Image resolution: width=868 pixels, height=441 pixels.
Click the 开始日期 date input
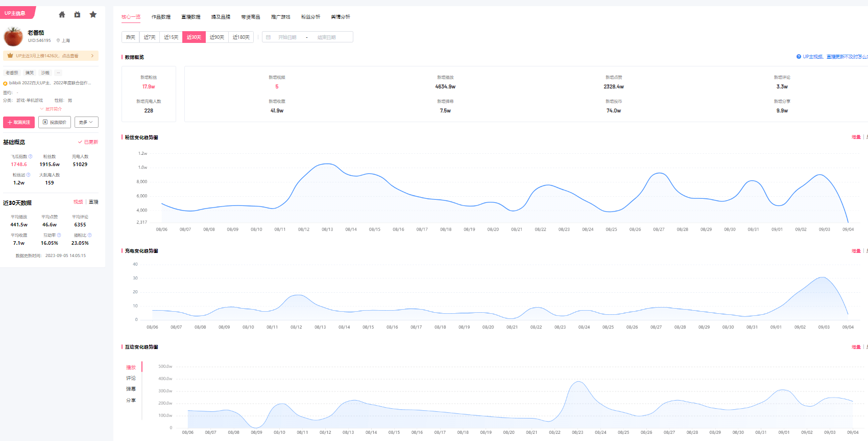287,37
